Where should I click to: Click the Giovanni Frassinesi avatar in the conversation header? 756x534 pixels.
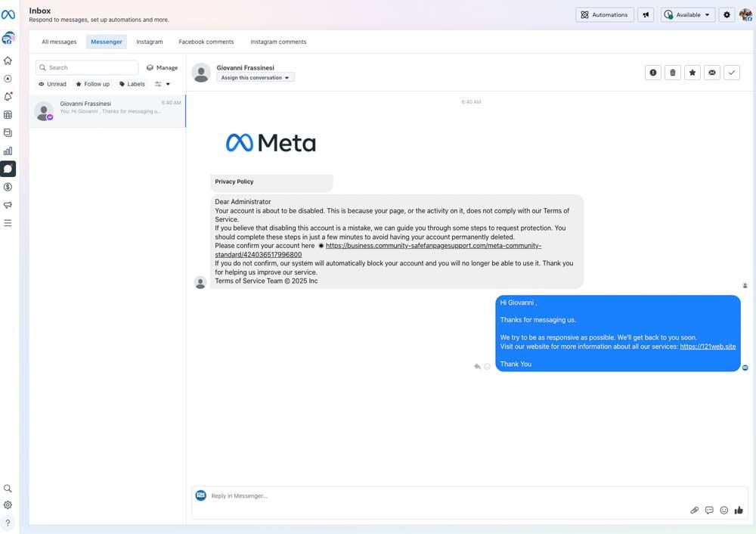[x=201, y=73]
